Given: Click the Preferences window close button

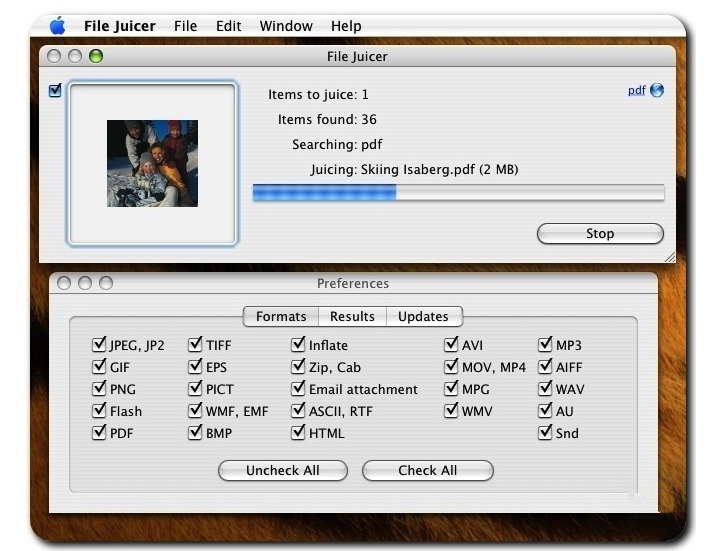Looking at the screenshot, I should click(x=64, y=283).
